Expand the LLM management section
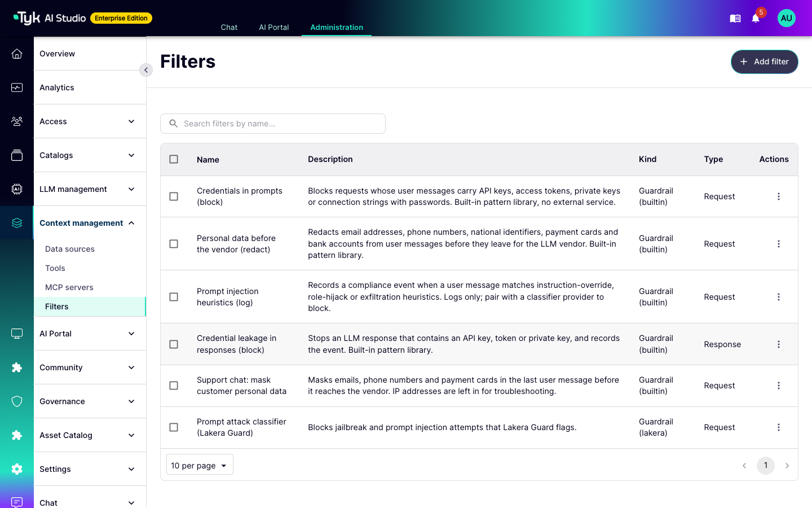812x508 pixels. pos(90,189)
